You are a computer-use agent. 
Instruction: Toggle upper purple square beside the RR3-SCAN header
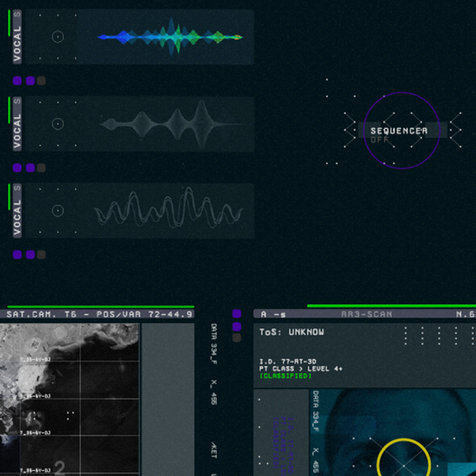237,314
